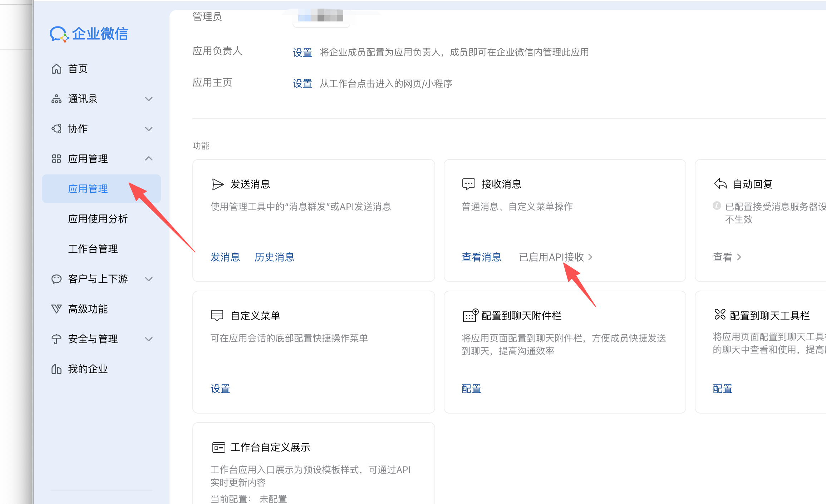826x504 pixels.
Task: Click 设置 link for 应用负责人
Action: click(303, 53)
